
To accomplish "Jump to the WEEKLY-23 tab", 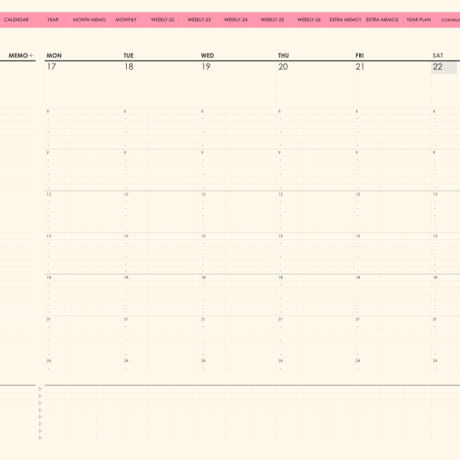I will (199, 20).
